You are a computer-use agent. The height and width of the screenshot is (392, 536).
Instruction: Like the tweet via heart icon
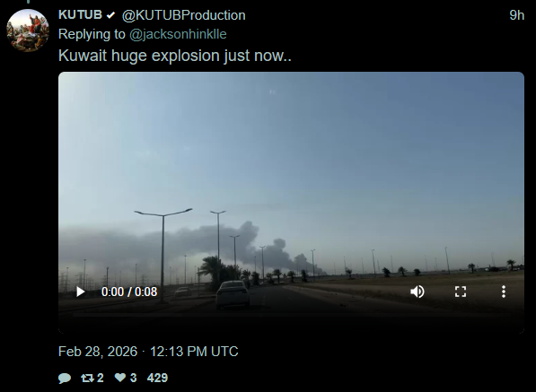(120, 378)
